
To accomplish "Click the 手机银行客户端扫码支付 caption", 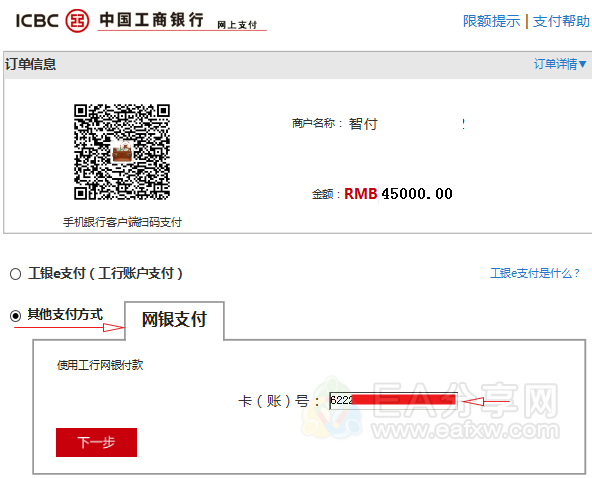I will click(x=122, y=222).
